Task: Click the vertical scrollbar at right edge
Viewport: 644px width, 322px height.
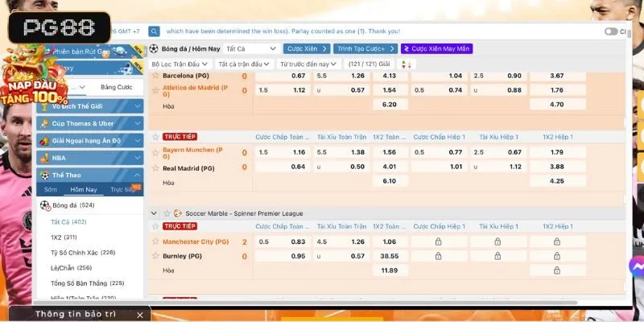Action: [630, 34]
